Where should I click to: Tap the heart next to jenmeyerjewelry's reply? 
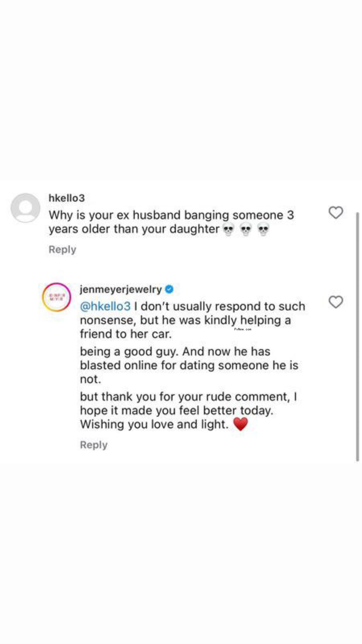point(336,302)
